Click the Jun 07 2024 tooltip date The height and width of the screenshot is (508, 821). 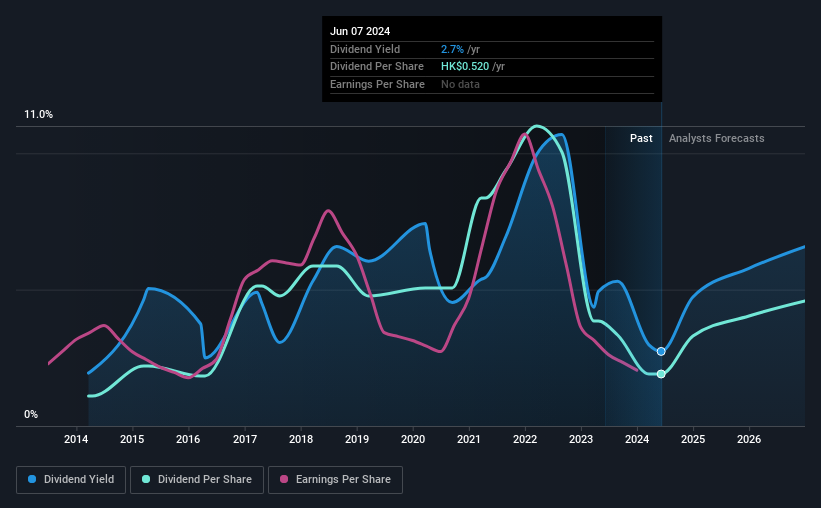pyautogui.click(x=360, y=31)
